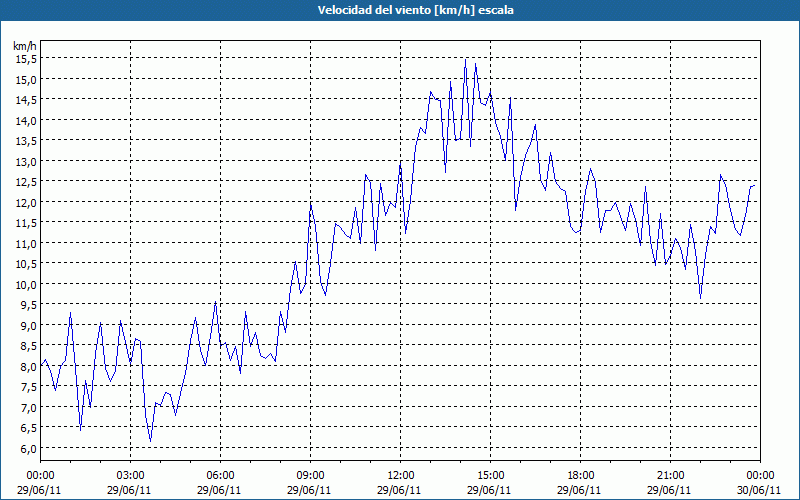Select the 15,5 y-axis value
Viewport: 800px width, 500px height.
click(x=27, y=59)
